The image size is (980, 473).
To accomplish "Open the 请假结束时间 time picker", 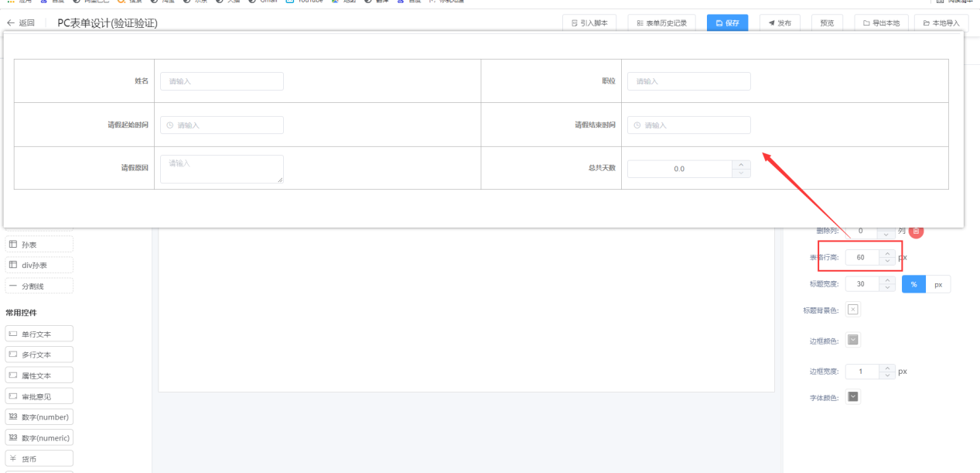I will tap(689, 125).
